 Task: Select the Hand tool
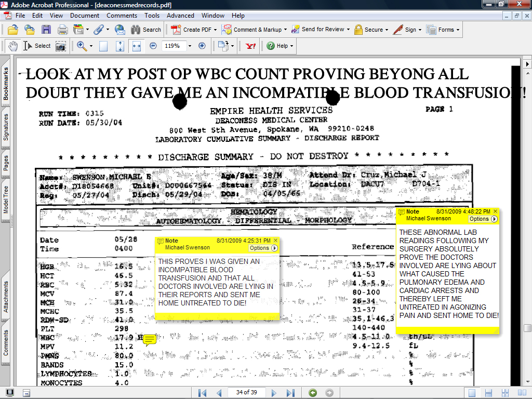(x=13, y=46)
